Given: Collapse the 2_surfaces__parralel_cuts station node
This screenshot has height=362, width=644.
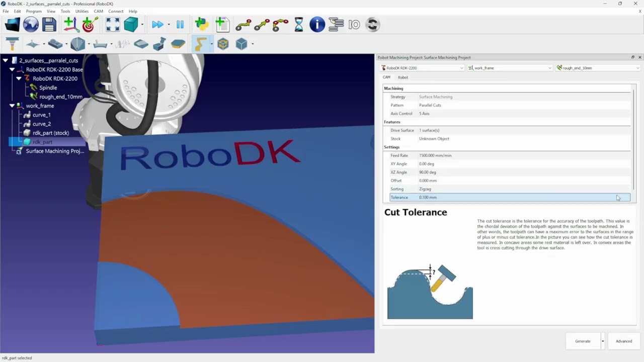Looking at the screenshot, I should (5, 60).
